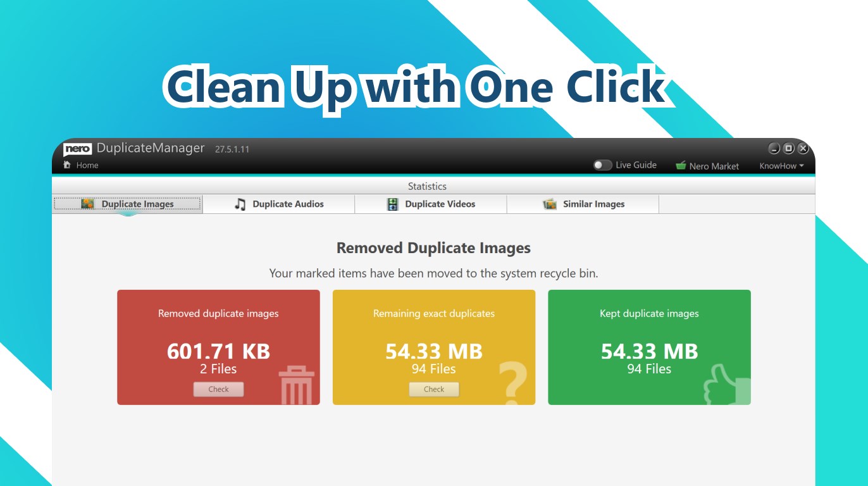Screen dimensions: 868x486
Task: Select the Duplicate Images tab
Action: pyautogui.click(x=127, y=204)
